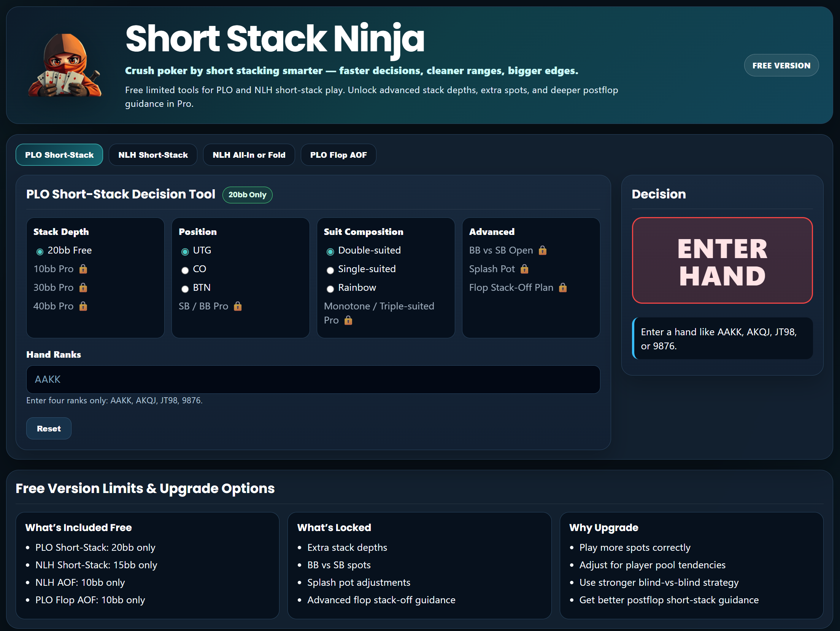Click 'Splash pot adjustments' list item
Screen dimensions: 840x631
pos(359,582)
